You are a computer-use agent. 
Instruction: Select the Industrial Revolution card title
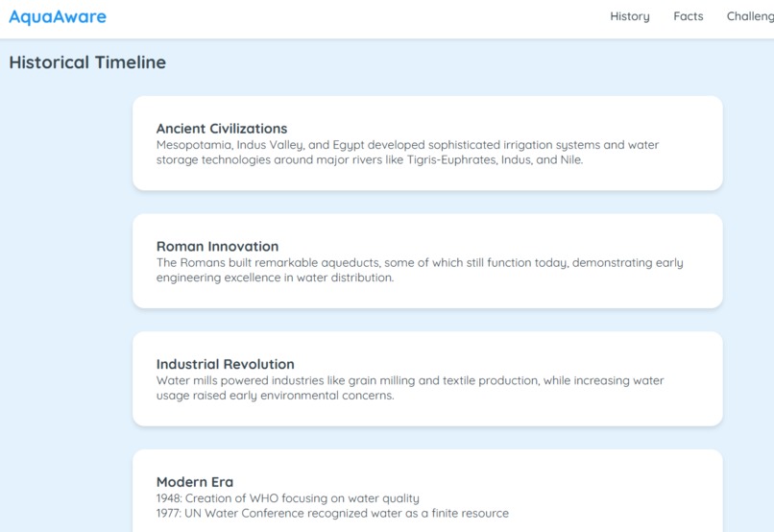(x=225, y=364)
